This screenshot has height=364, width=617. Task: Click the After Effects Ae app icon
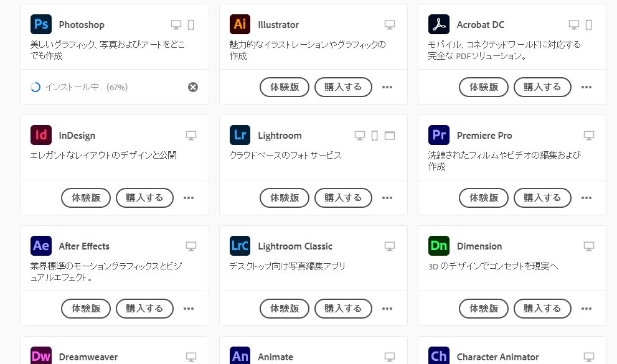coord(41,246)
